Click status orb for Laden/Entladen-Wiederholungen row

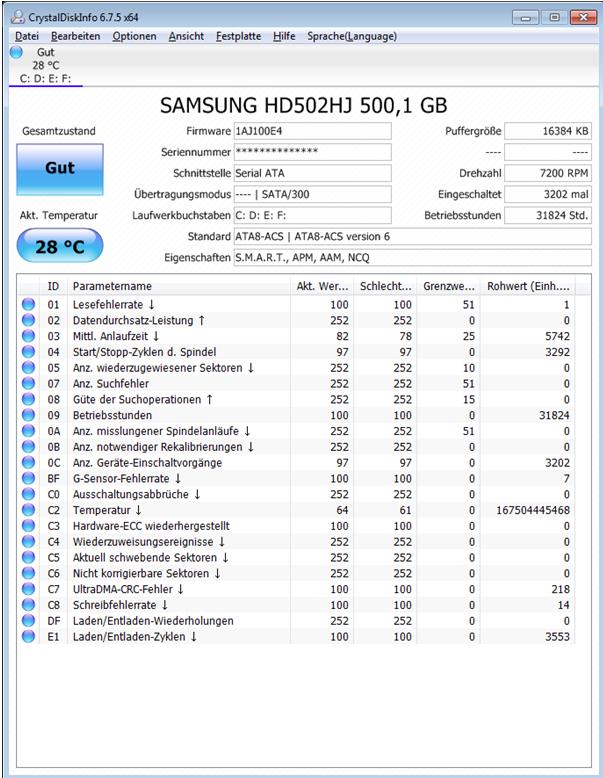point(28,620)
